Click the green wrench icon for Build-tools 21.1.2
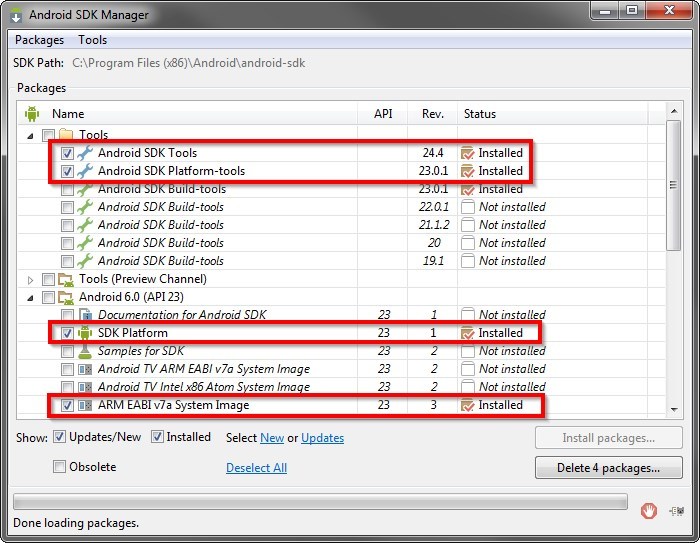 (85, 225)
